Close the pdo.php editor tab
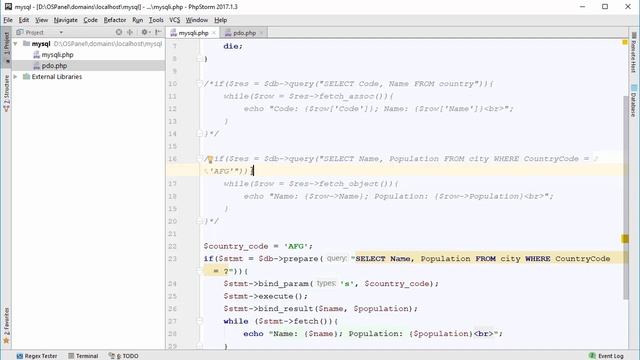640x360 pixels. [261, 33]
